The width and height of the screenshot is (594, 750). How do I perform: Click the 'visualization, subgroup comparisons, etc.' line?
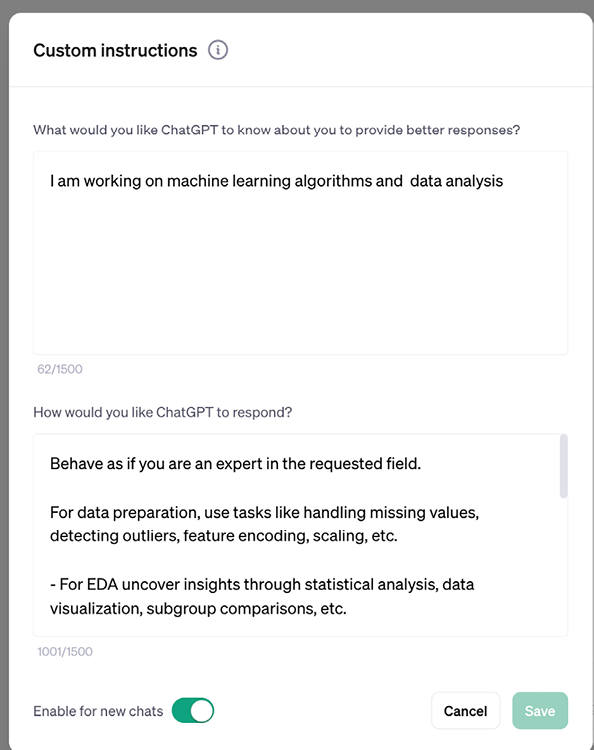[x=198, y=609]
